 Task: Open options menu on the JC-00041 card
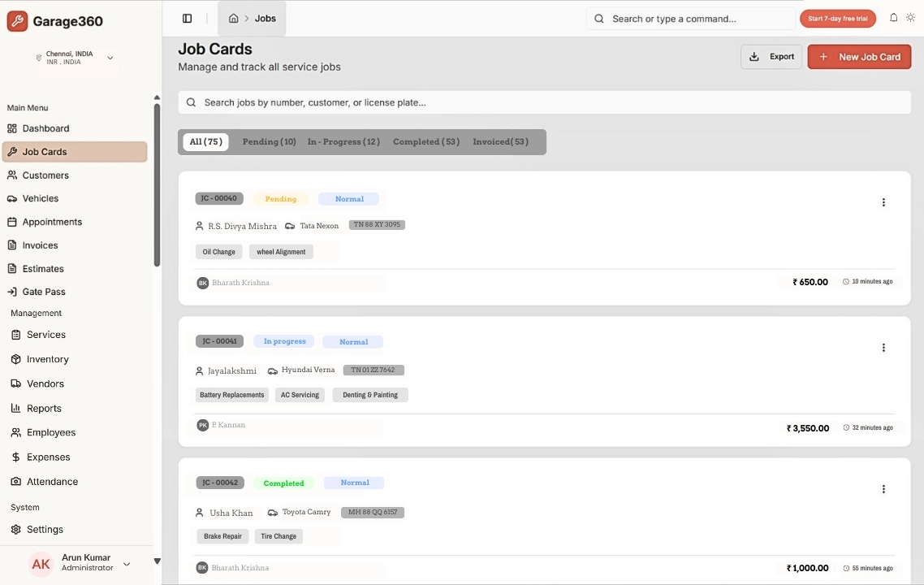pos(883,348)
